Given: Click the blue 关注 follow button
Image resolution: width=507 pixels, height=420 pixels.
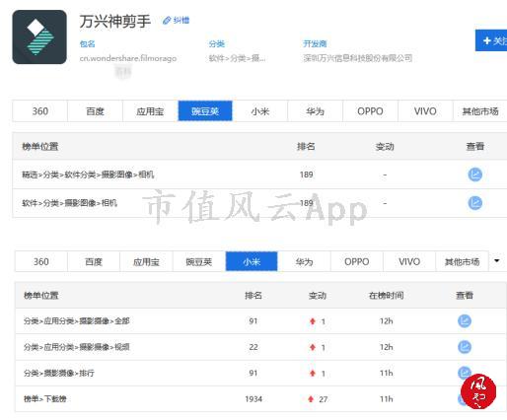Looking at the screenshot, I should click(x=491, y=40).
